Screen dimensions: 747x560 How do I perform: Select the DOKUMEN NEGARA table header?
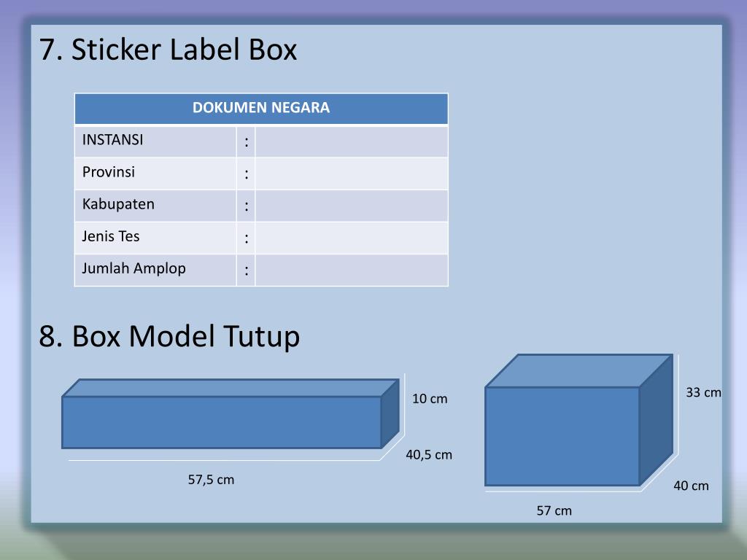(x=260, y=107)
